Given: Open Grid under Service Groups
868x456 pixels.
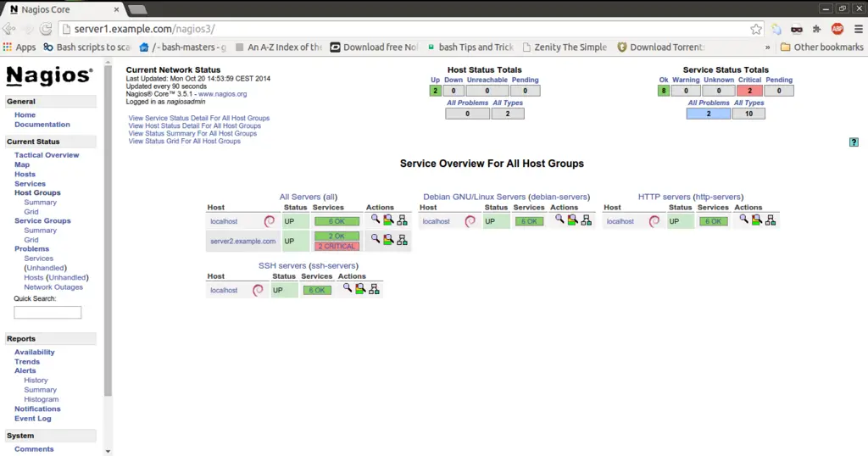Looking at the screenshot, I should tap(31, 240).
